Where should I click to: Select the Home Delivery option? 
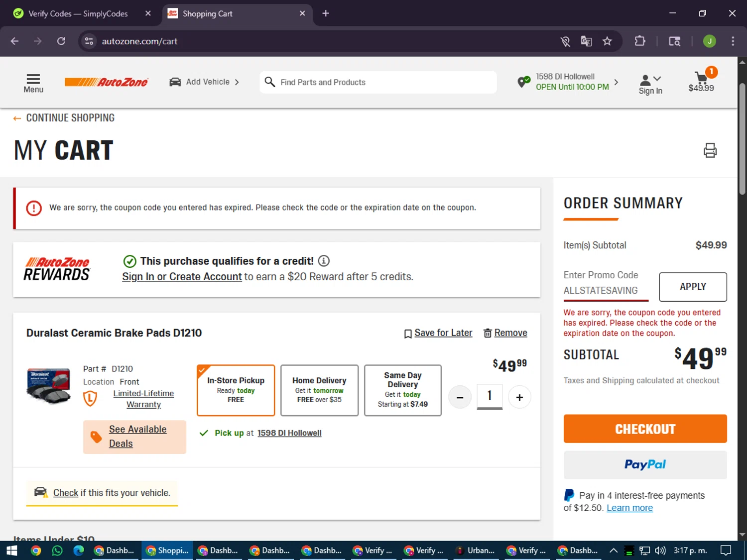coord(319,390)
